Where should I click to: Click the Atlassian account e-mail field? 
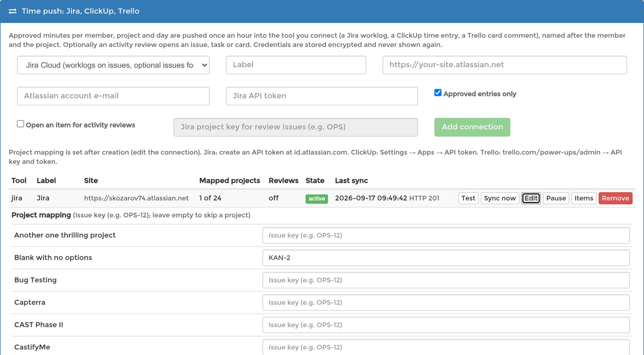tap(113, 96)
